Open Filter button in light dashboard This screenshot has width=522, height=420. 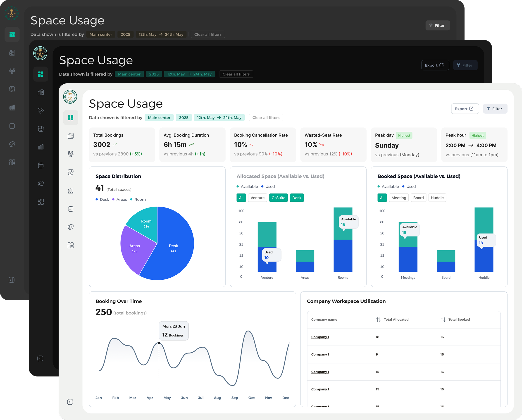495,109
